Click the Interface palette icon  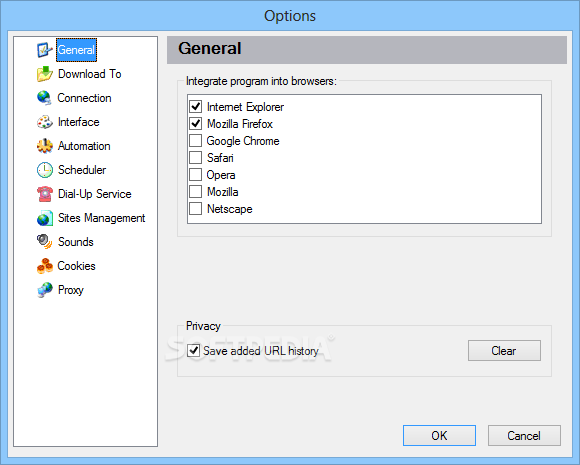click(44, 122)
